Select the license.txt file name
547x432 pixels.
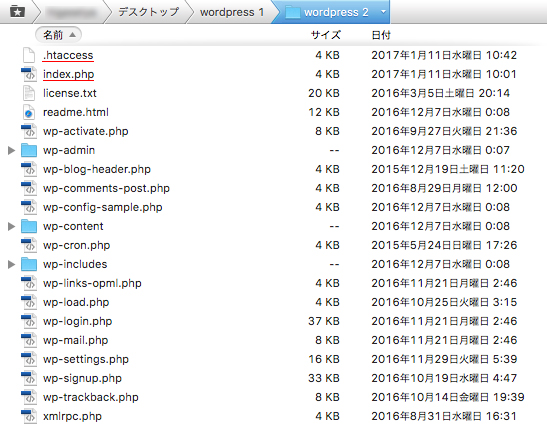click(70, 93)
